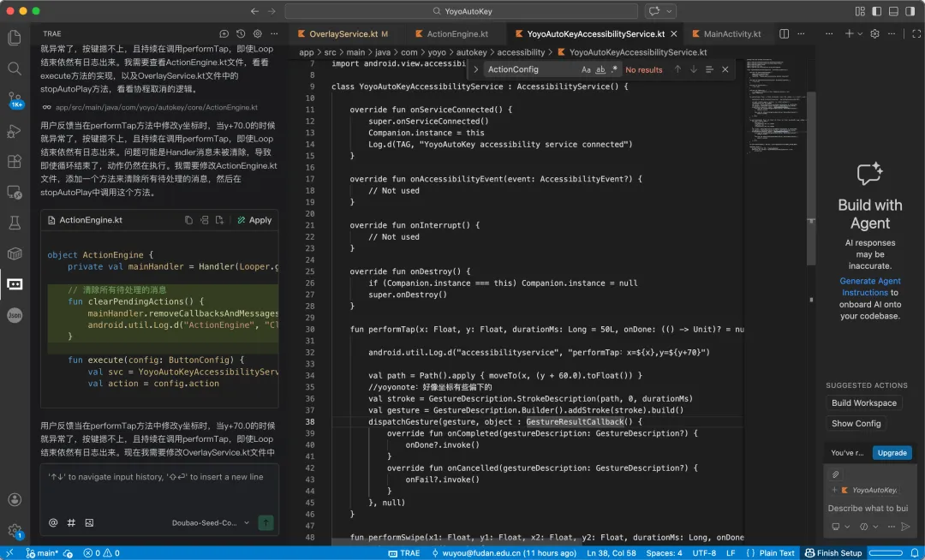
Task: Toggle Match Case in find widget
Action: (x=586, y=69)
